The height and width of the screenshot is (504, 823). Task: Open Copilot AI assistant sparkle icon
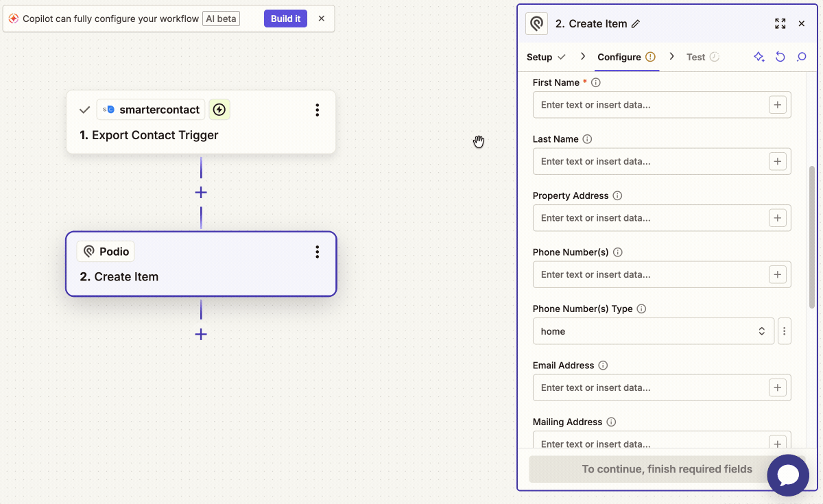point(759,57)
